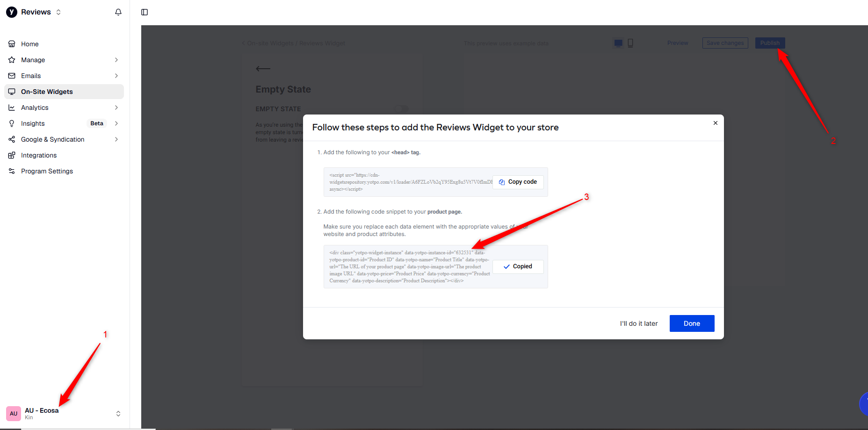Click the back arrow above Empty State

263,69
